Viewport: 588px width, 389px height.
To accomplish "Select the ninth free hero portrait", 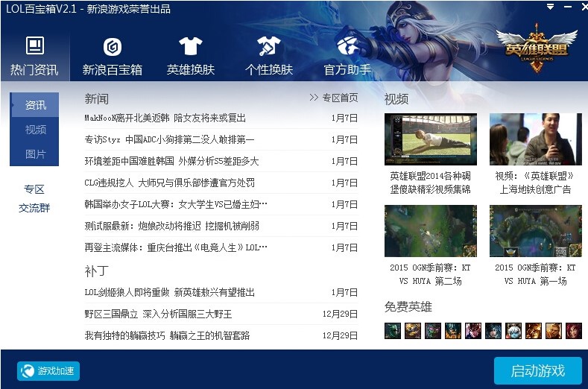I will tap(554, 331).
